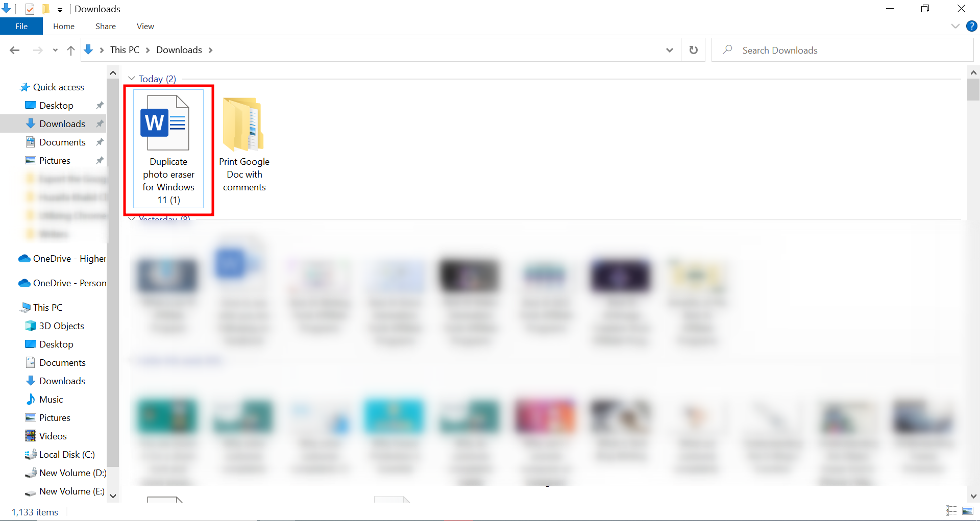This screenshot has width=980, height=521.
Task: Click the New folder icon in the title bar
Action: (45, 9)
